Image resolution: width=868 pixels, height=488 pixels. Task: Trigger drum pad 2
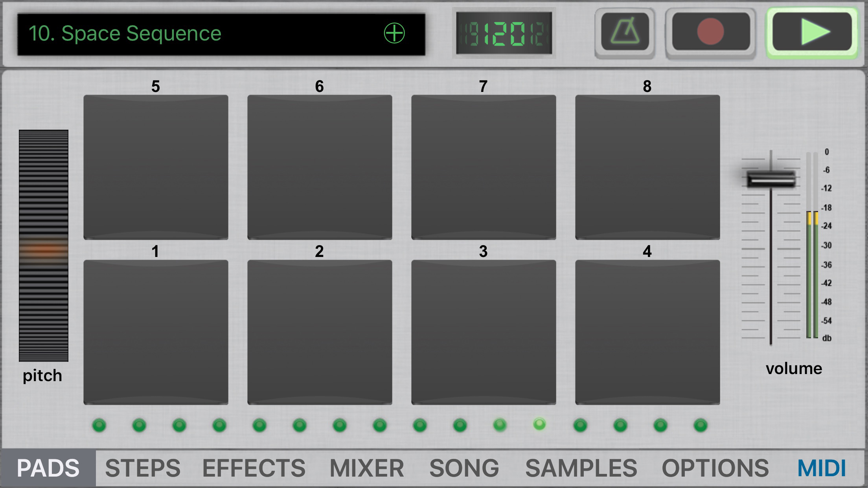320,332
